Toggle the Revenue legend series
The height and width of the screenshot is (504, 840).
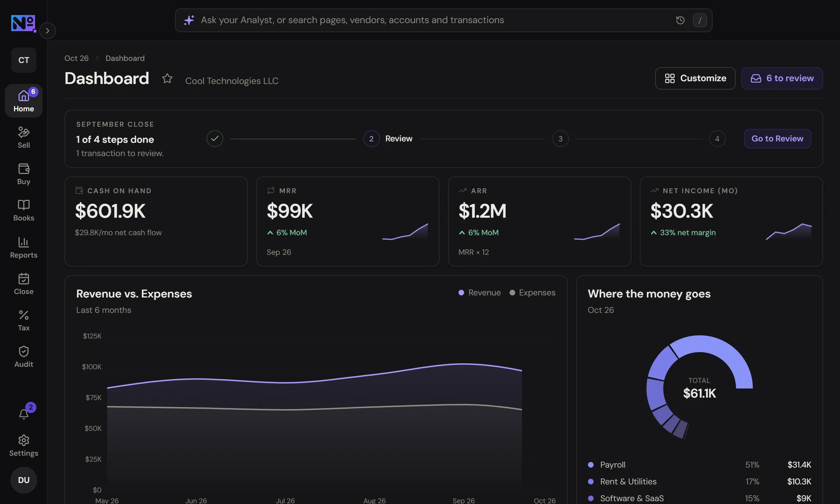479,293
